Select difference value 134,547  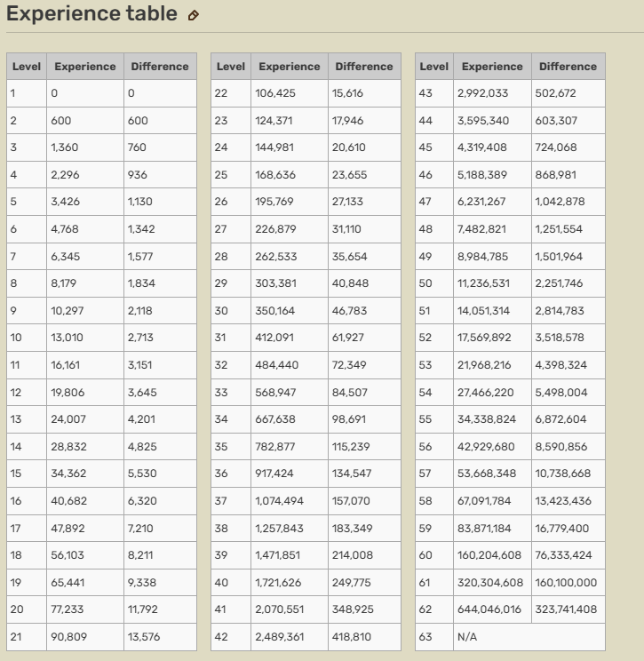[352, 474]
